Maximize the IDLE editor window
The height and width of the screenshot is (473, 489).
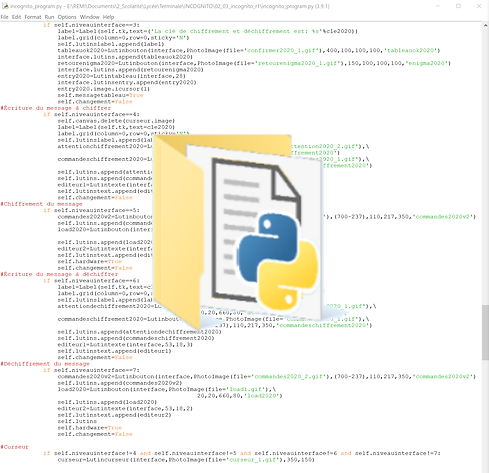pos(458,6)
